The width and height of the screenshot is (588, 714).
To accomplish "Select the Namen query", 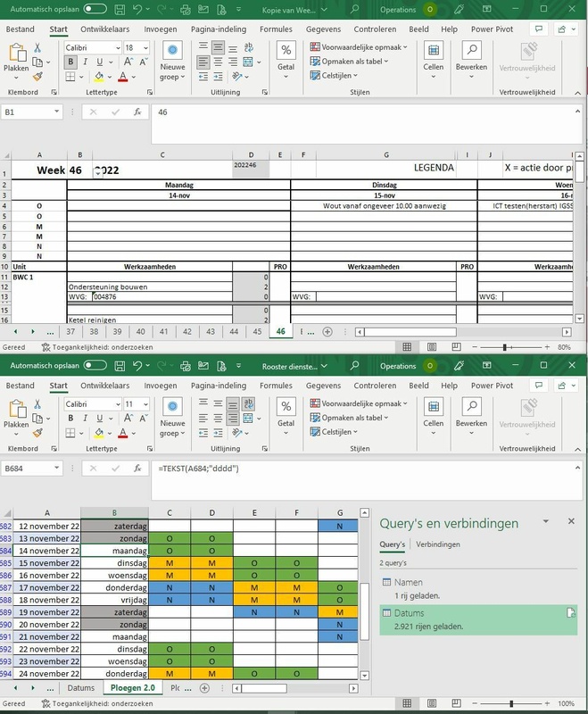I will 478,589.
